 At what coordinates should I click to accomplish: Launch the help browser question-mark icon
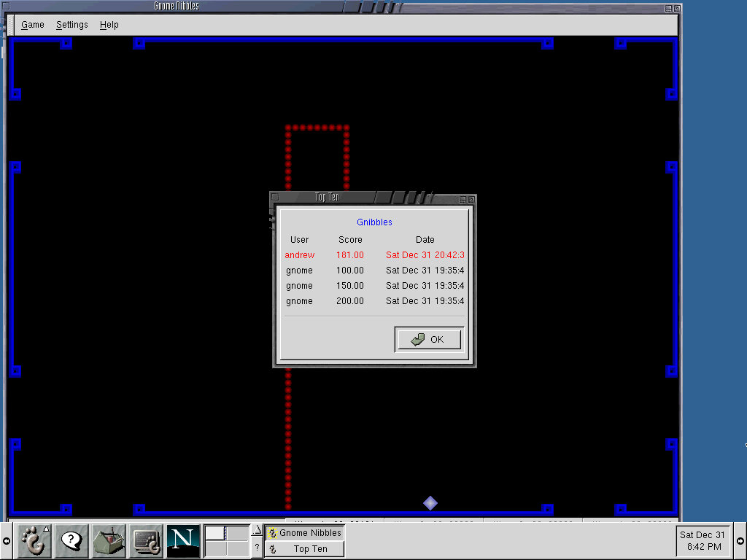(71, 541)
